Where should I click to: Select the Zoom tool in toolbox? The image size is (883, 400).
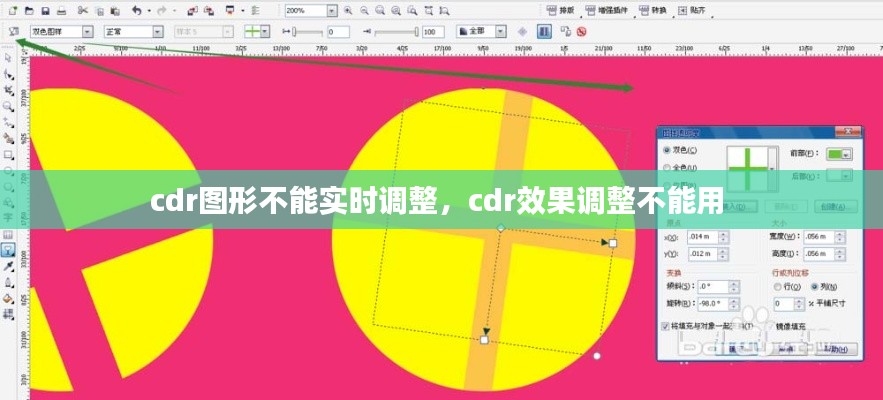coord(8,105)
